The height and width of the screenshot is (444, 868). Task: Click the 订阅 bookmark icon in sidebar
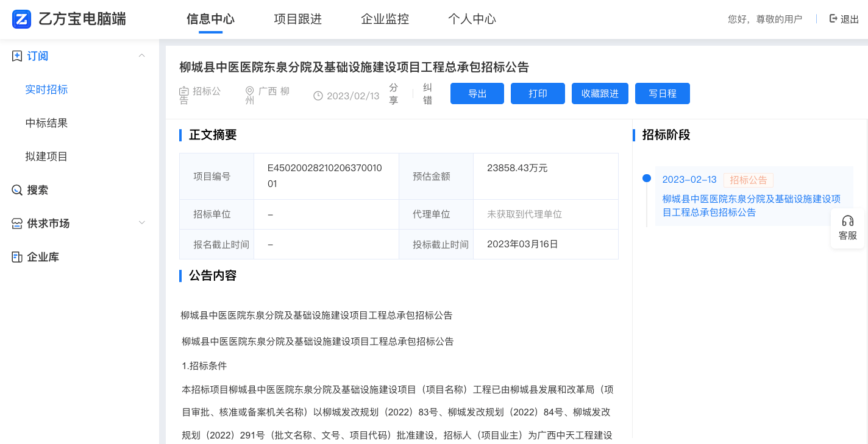pyautogui.click(x=17, y=56)
